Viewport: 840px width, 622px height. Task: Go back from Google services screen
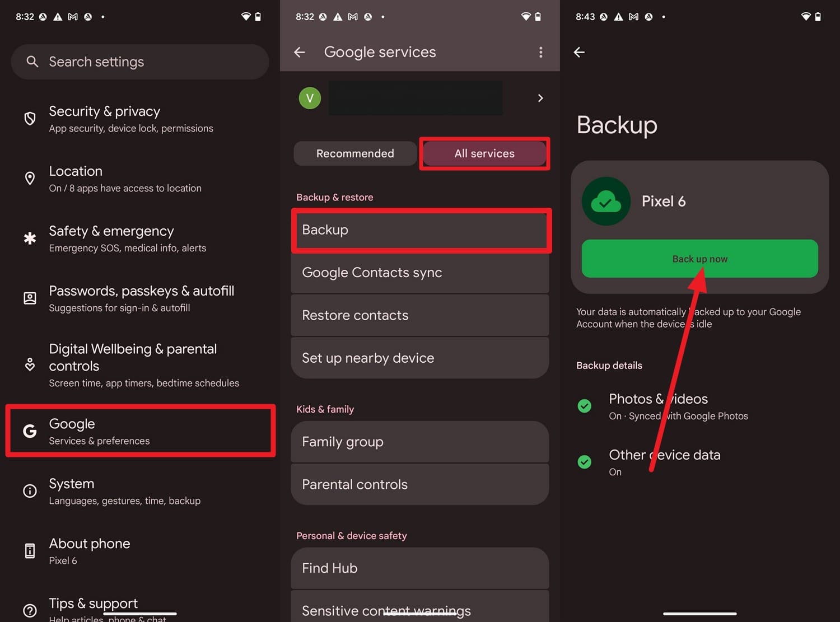point(300,52)
